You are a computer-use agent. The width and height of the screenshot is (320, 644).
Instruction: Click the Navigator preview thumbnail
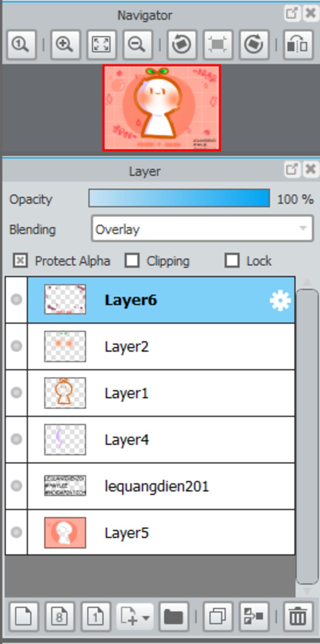click(162, 108)
